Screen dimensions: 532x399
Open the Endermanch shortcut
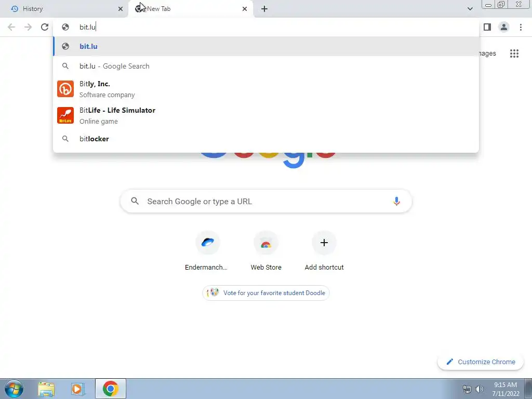click(208, 250)
